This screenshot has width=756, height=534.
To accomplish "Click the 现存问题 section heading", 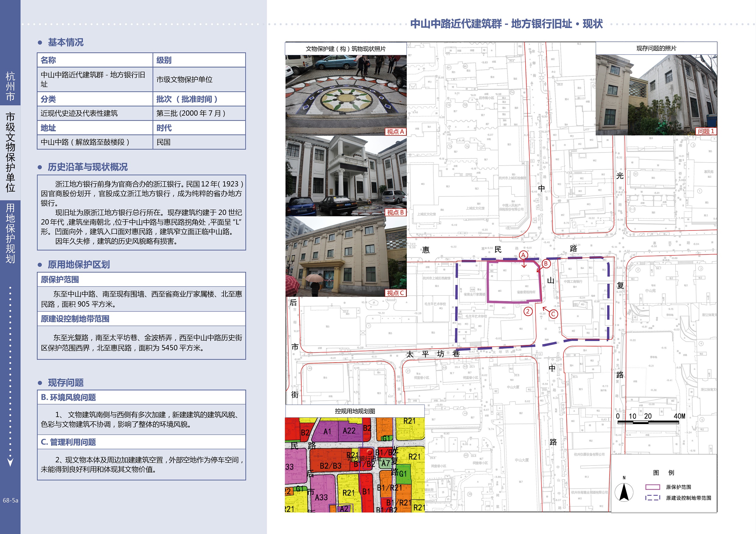I will pyautogui.click(x=66, y=383).
